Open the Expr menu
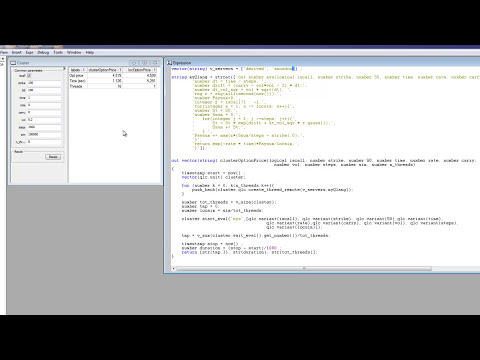This screenshot has width=480, height=360. (x=29, y=52)
